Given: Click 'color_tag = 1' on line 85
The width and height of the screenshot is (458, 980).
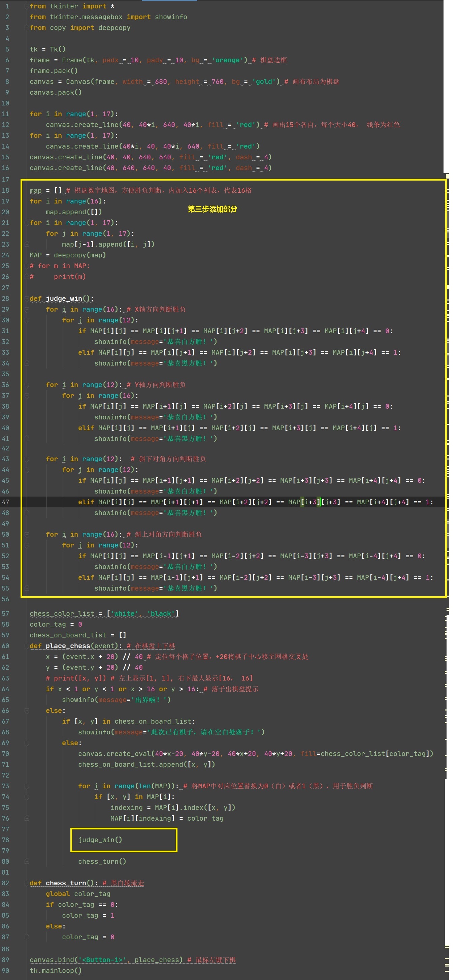Looking at the screenshot, I should click(x=88, y=915).
